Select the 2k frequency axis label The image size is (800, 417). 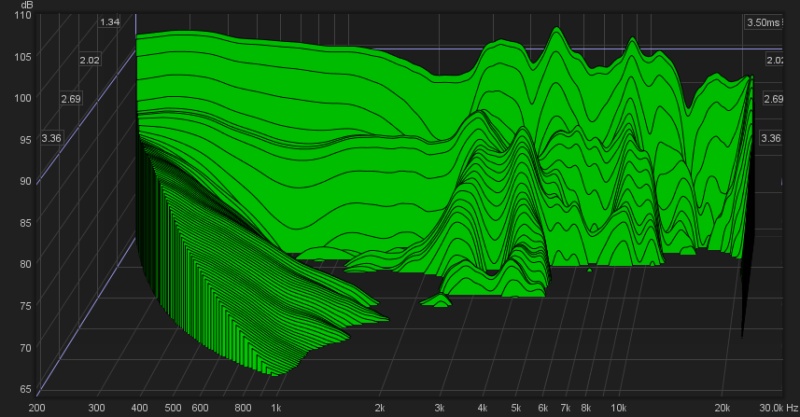pos(380,408)
